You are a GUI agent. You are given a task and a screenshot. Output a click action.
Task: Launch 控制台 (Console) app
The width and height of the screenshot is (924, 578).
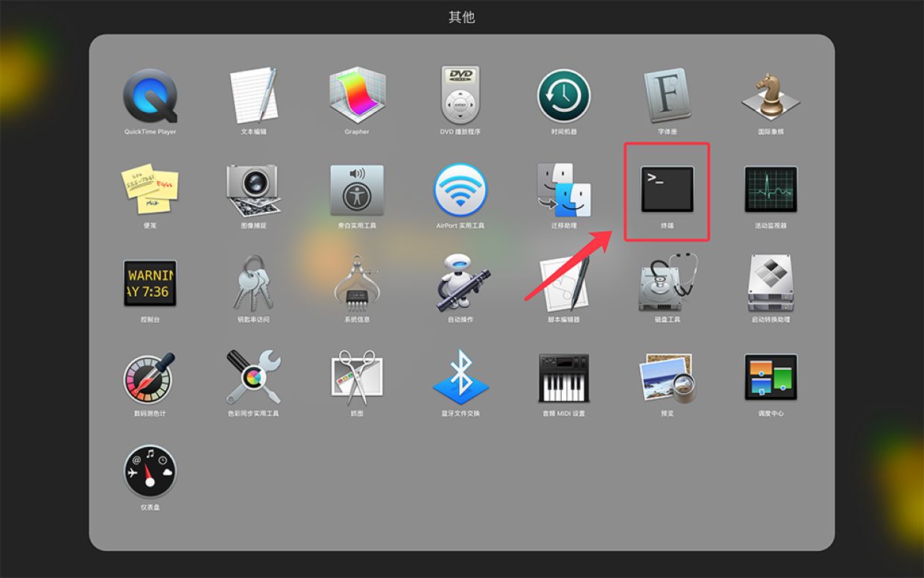point(151,283)
